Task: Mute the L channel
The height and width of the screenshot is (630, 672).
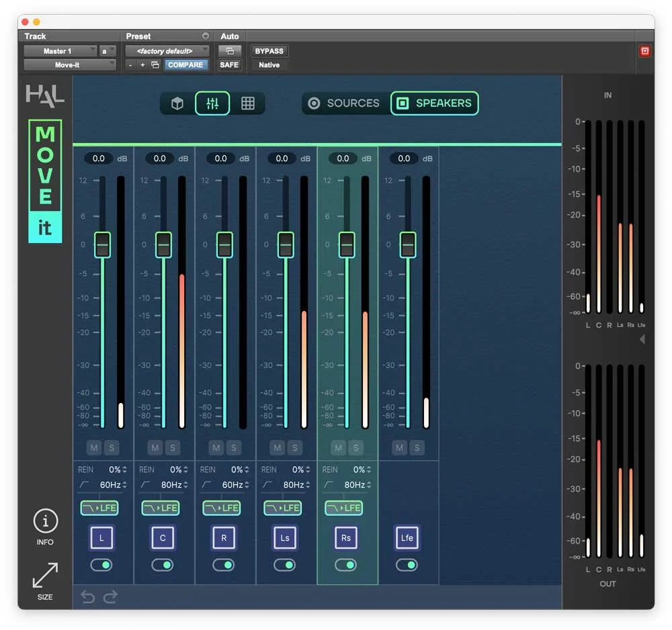Action: coord(94,448)
